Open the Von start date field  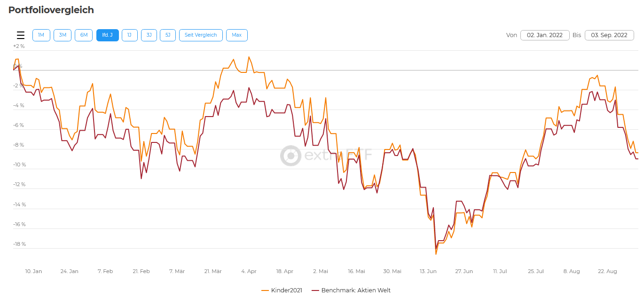(x=545, y=35)
